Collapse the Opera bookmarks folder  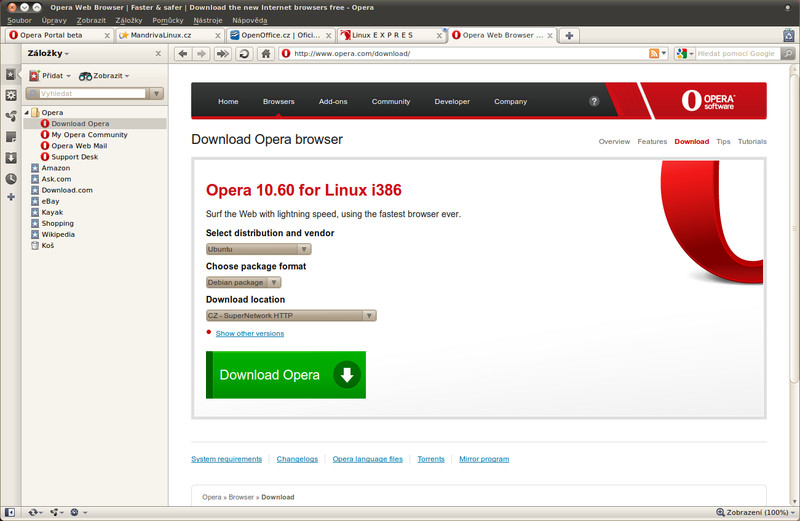(27, 112)
